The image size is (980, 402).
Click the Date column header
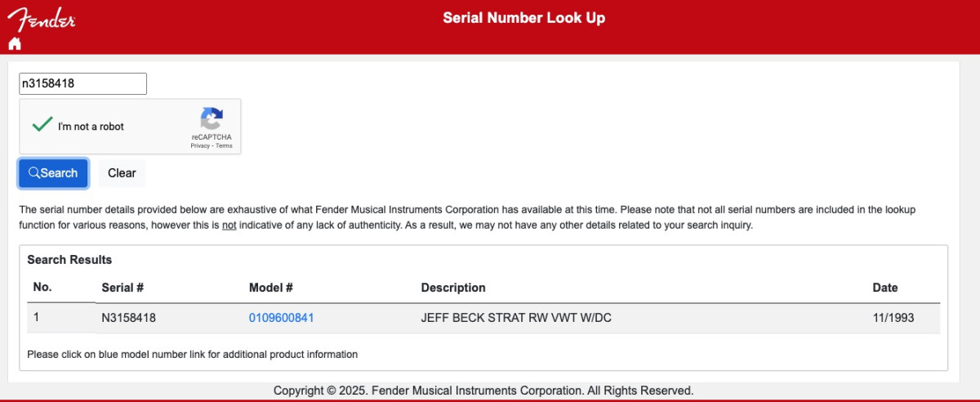coord(884,288)
